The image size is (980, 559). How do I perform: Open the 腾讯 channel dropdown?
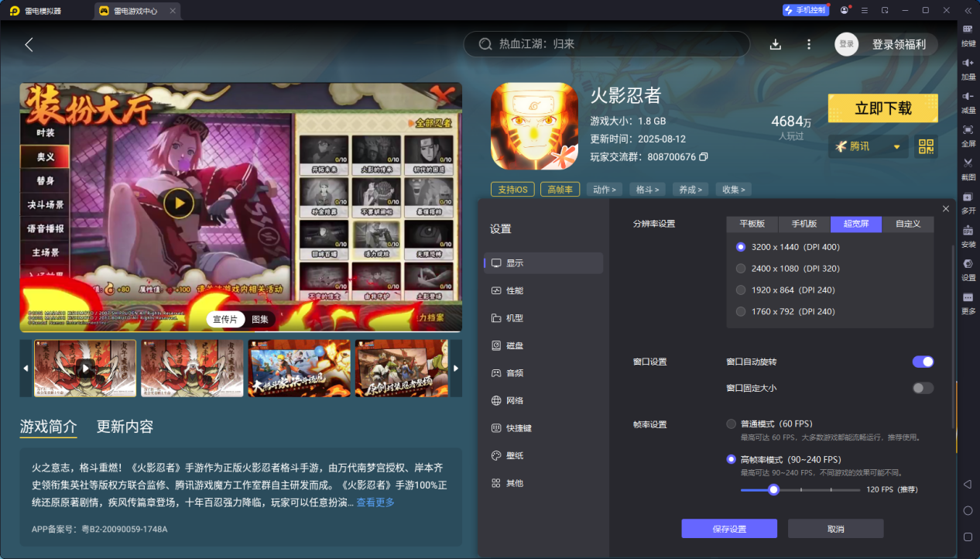tap(868, 146)
